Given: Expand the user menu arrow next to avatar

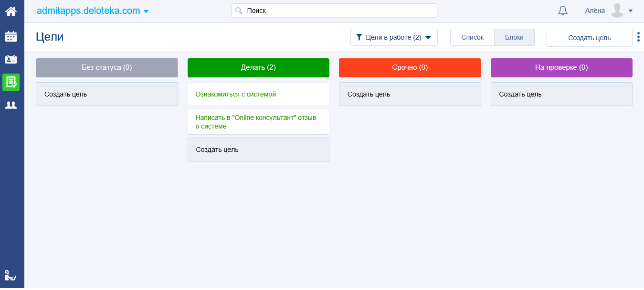Looking at the screenshot, I should pos(631,11).
